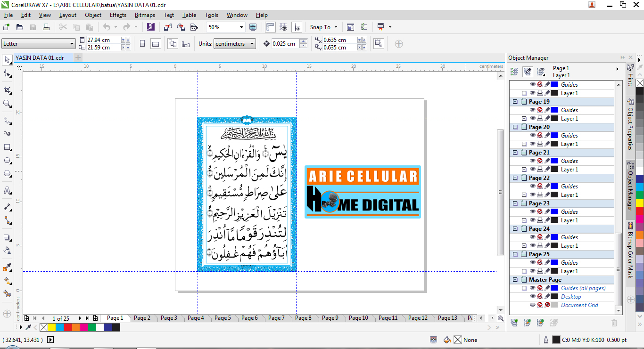Select the Crop tool
The width and height of the screenshot is (644, 349).
[x=7, y=89]
